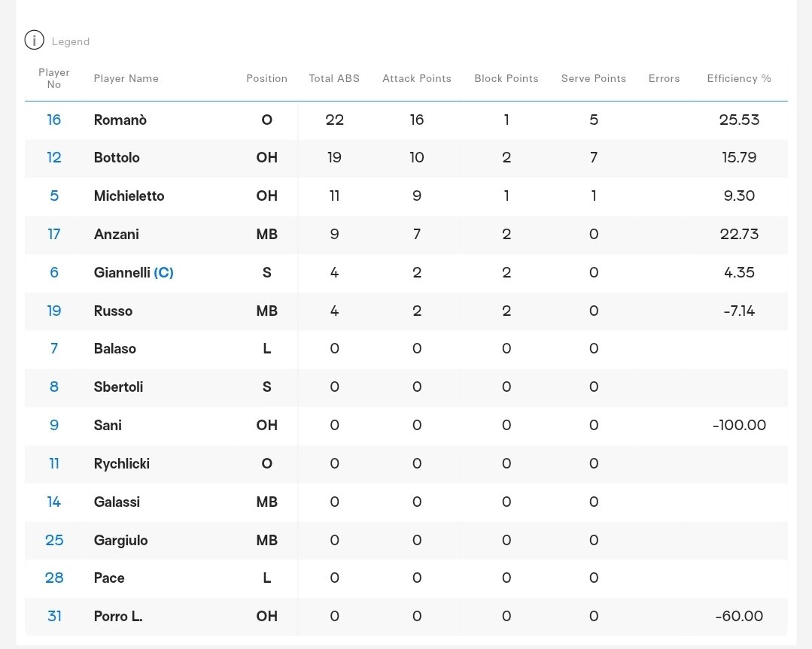Select player number 19 for Russo
Viewport: 812px width, 649px height.
point(54,311)
